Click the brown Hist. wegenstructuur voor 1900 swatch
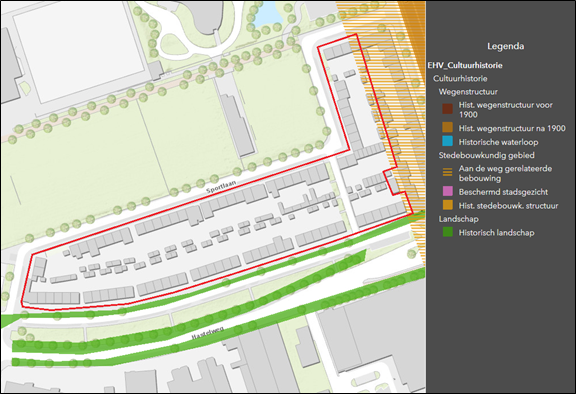This screenshot has width=576, height=394. coord(447,109)
